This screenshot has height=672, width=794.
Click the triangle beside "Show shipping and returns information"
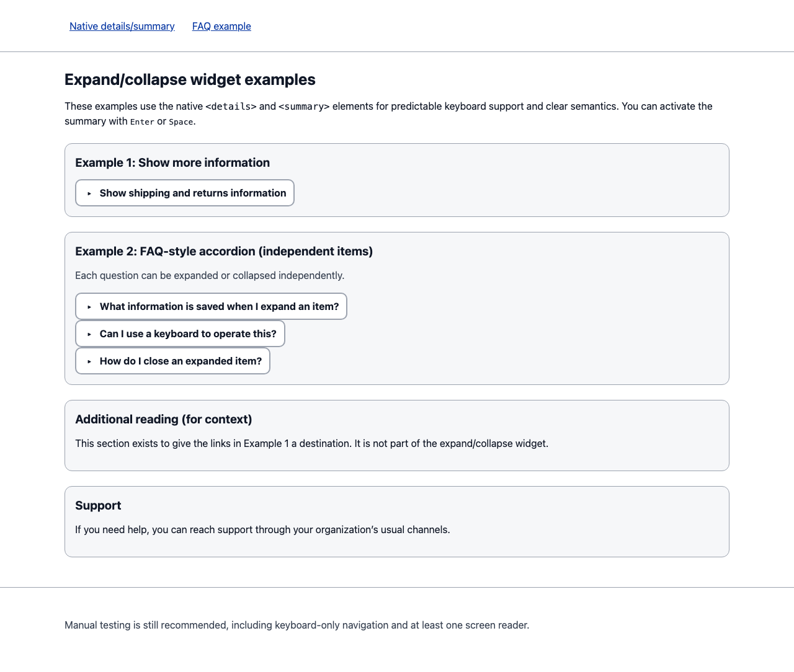click(89, 193)
